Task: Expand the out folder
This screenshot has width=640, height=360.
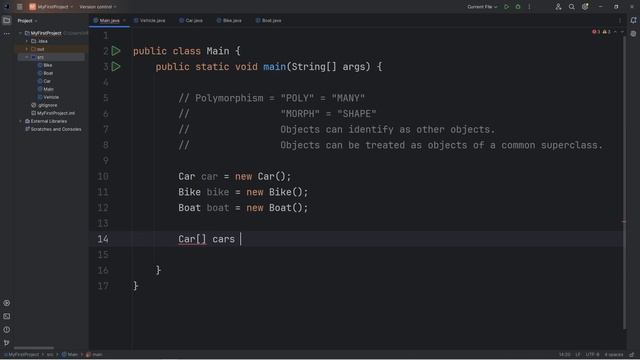Action: pos(27,49)
